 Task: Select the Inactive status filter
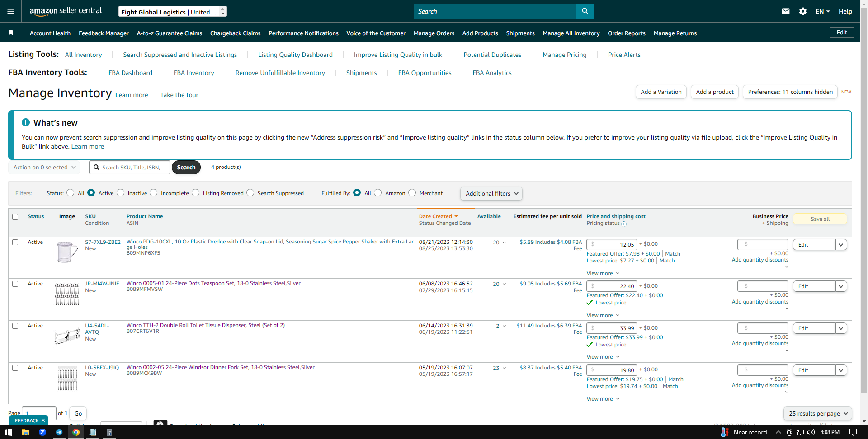[x=120, y=193]
